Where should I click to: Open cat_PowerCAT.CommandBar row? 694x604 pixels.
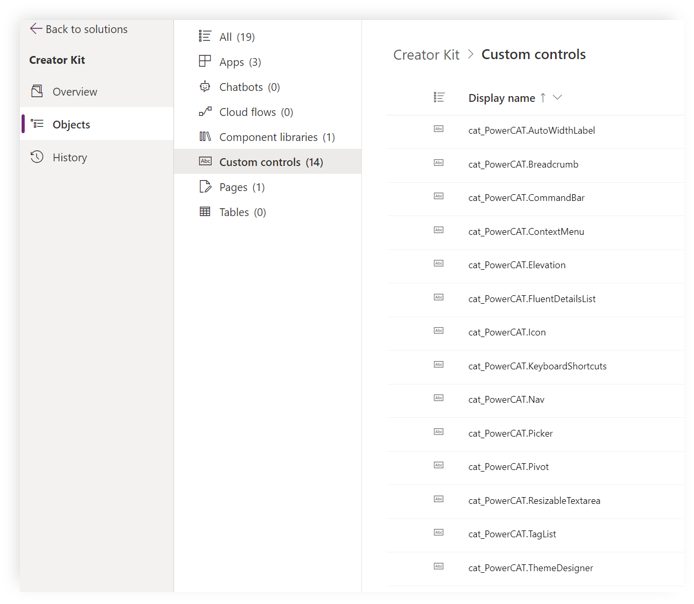[536, 198]
